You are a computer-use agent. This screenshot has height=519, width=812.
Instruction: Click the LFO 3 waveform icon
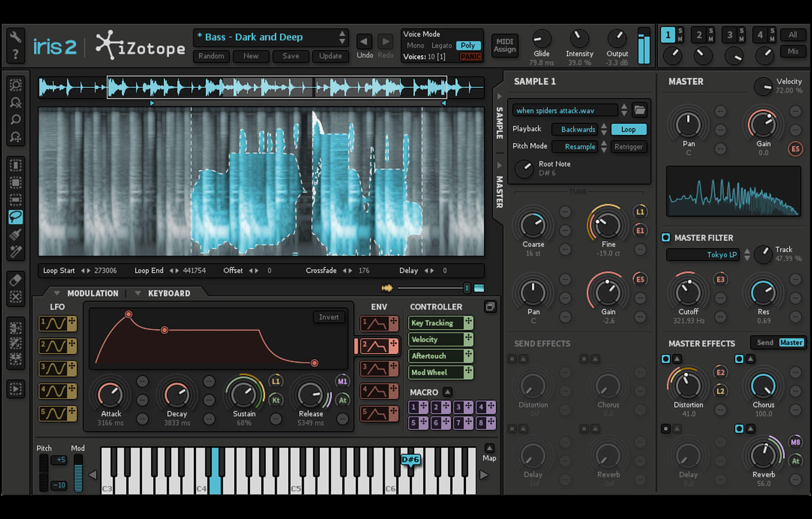pos(54,368)
